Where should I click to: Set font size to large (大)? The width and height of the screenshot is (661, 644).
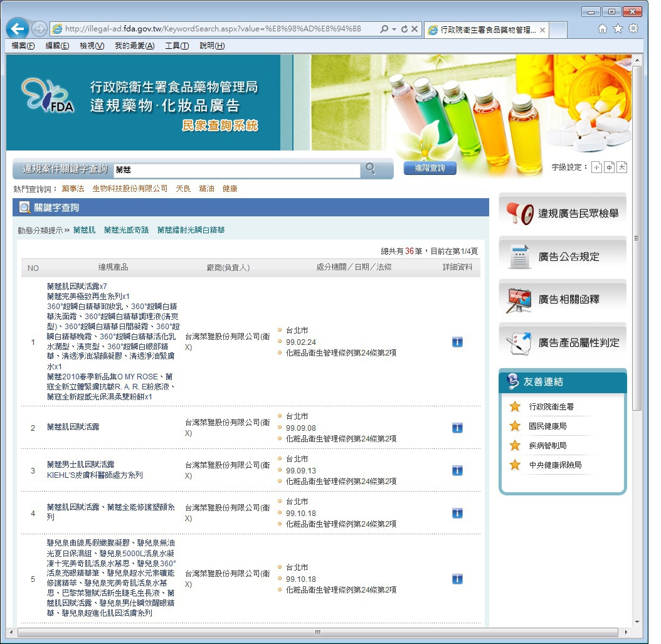[621, 167]
